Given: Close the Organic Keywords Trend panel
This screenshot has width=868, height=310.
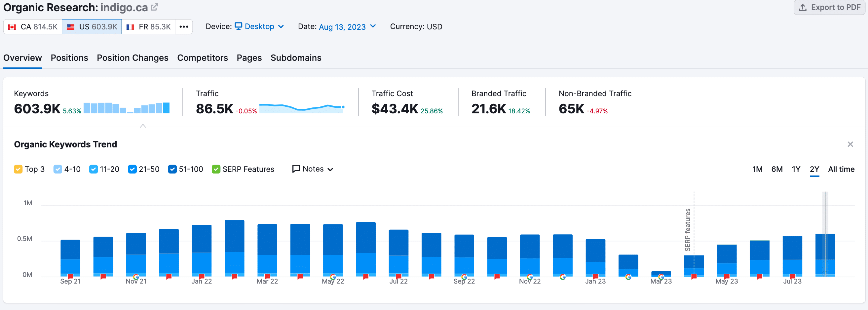Looking at the screenshot, I should [850, 144].
